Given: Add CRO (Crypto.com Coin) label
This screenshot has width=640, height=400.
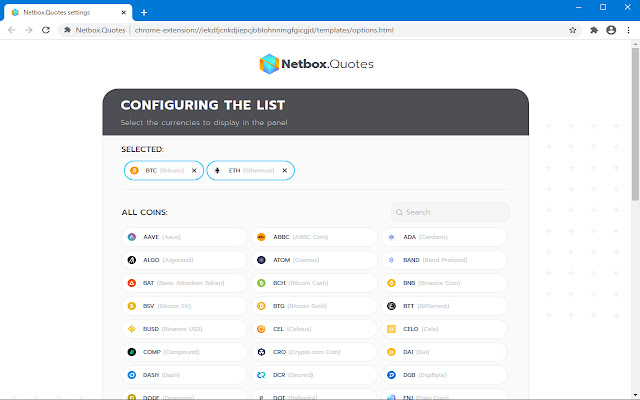Looking at the screenshot, I should coord(307,352).
